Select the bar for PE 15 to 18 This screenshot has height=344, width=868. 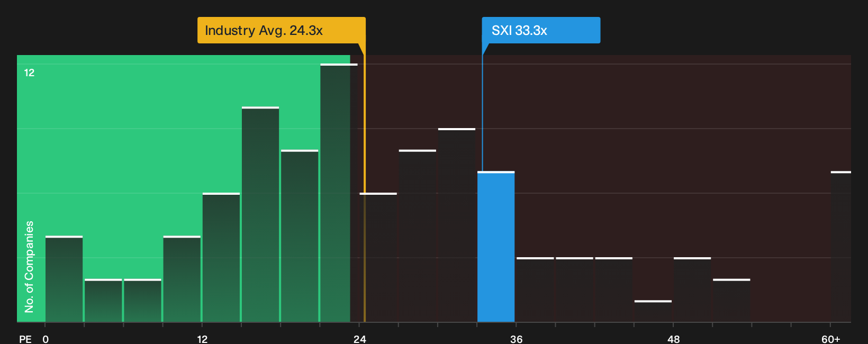(x=260, y=214)
